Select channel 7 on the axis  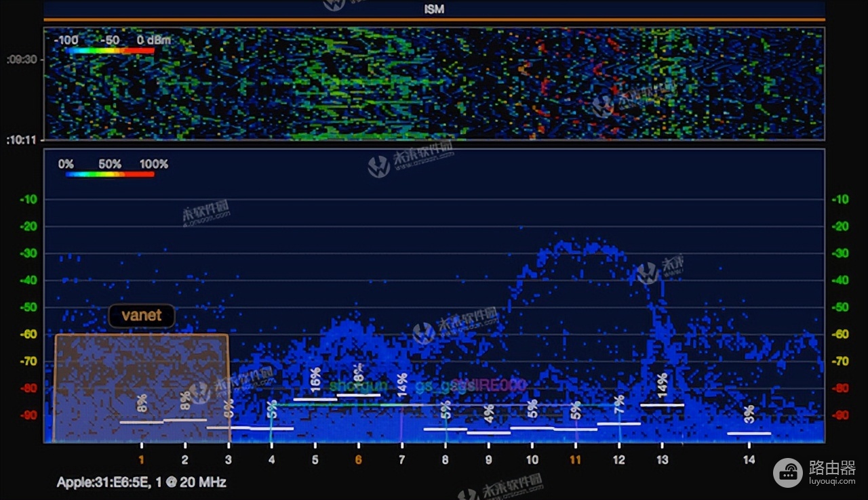coord(401,460)
